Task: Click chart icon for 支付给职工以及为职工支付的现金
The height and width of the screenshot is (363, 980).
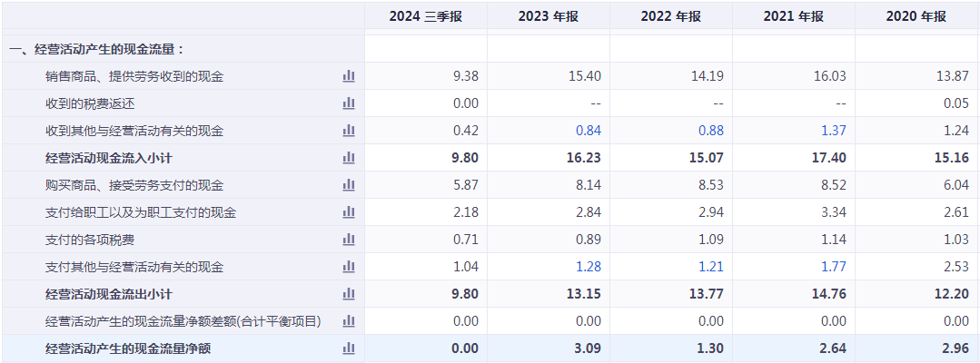Action: point(348,212)
